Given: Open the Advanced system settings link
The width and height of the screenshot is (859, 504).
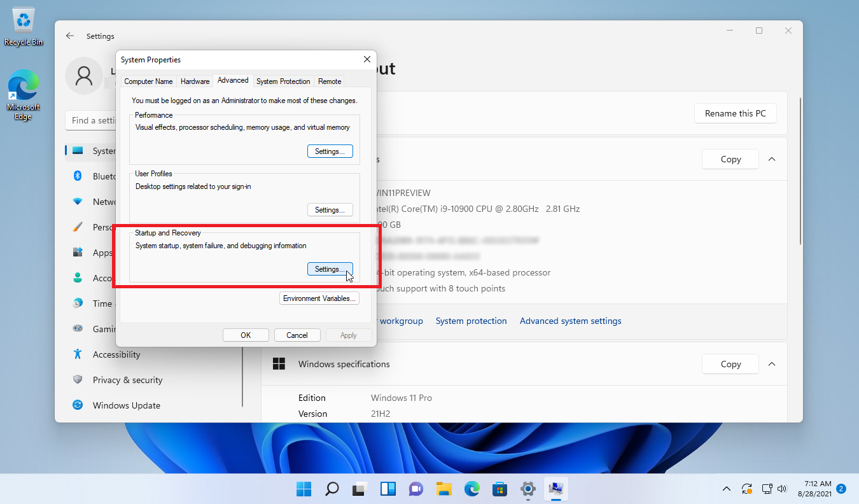Looking at the screenshot, I should click(x=571, y=321).
